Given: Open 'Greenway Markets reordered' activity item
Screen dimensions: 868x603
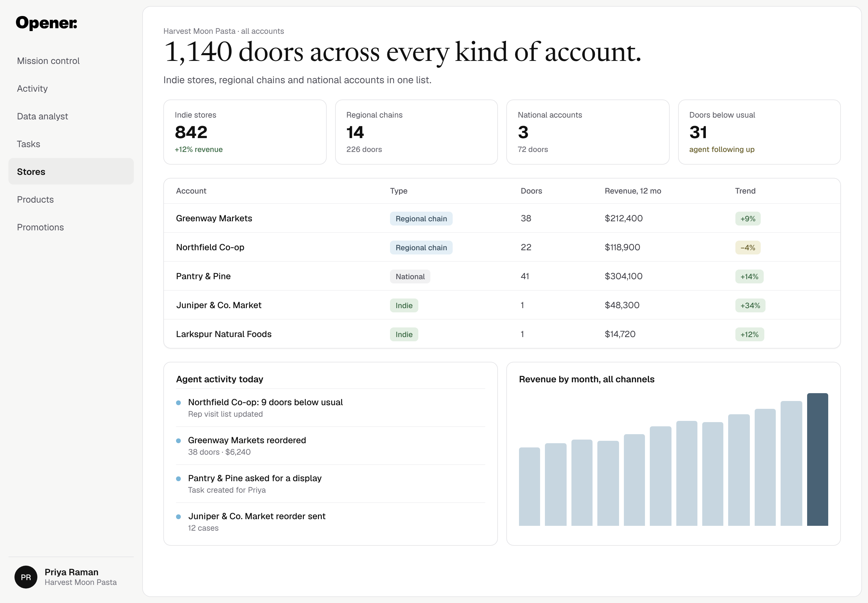Looking at the screenshot, I should point(331,446).
